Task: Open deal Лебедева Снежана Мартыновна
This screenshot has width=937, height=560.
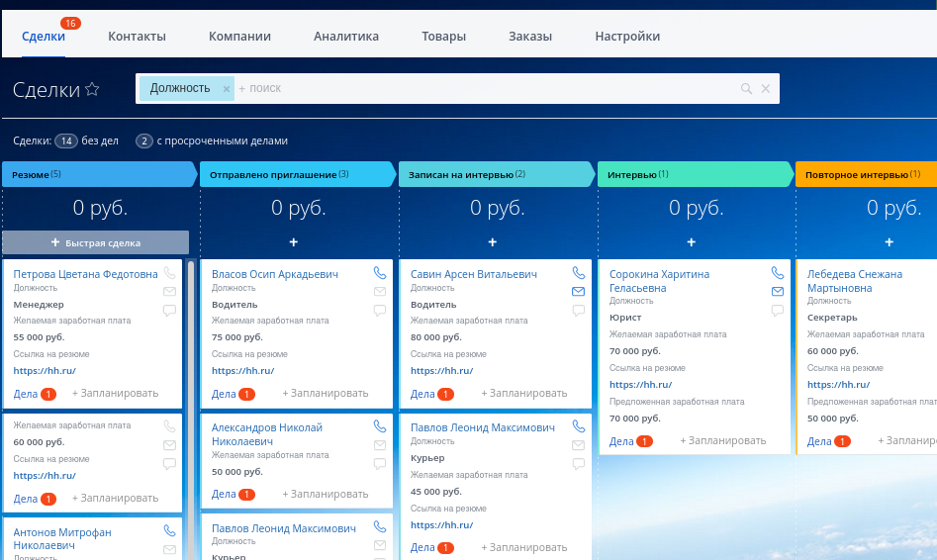Action: point(855,281)
